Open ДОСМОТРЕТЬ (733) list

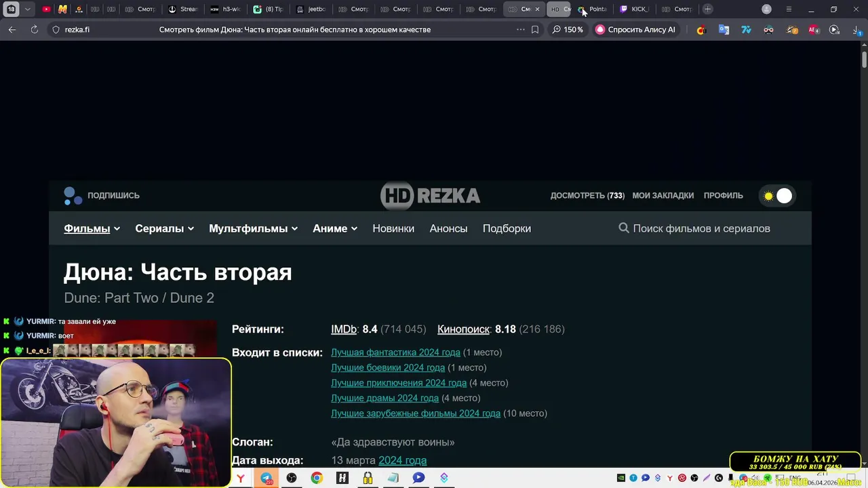point(587,196)
